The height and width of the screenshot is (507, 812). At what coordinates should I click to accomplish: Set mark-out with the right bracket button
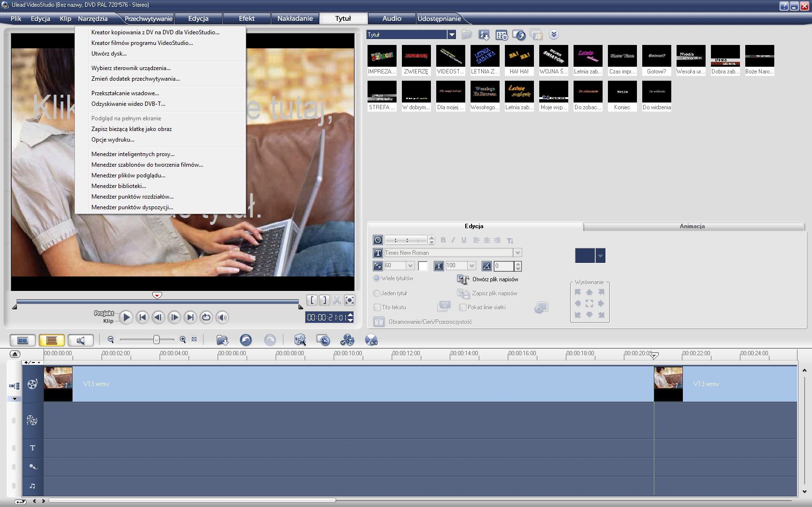coord(325,300)
